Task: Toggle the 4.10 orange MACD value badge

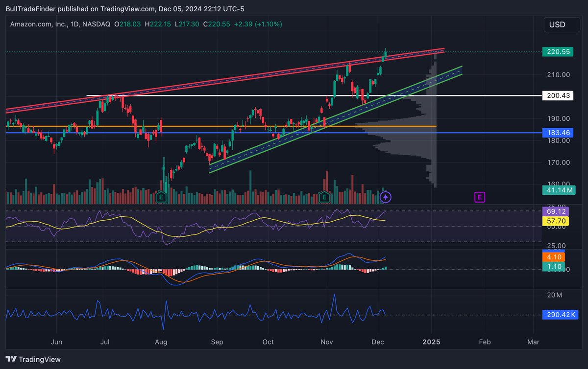Action: pyautogui.click(x=553, y=256)
